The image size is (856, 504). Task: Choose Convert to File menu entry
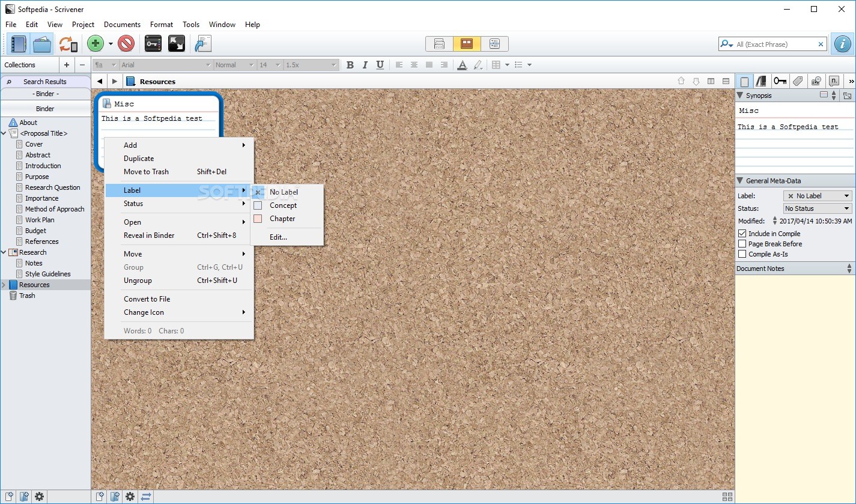point(179,299)
